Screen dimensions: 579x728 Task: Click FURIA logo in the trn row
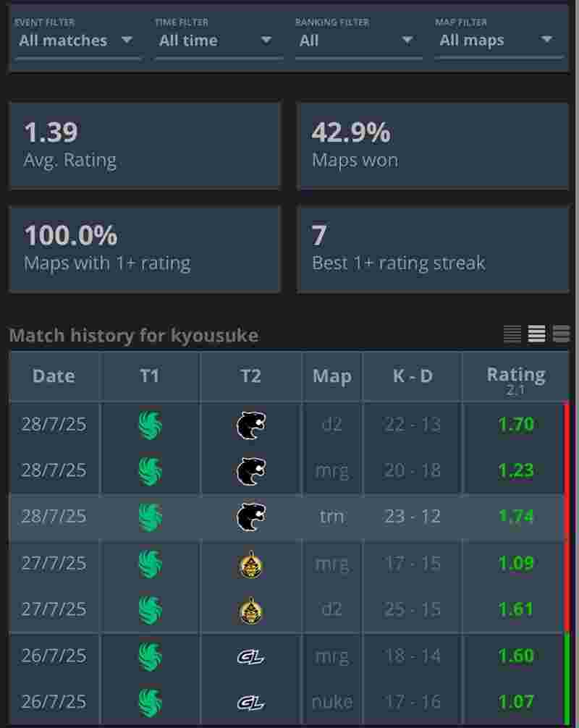point(250,517)
